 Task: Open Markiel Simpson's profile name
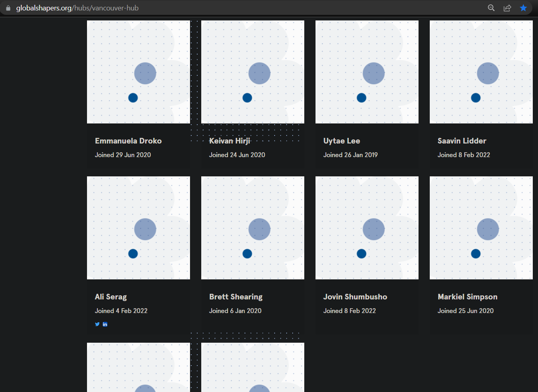[467, 297]
